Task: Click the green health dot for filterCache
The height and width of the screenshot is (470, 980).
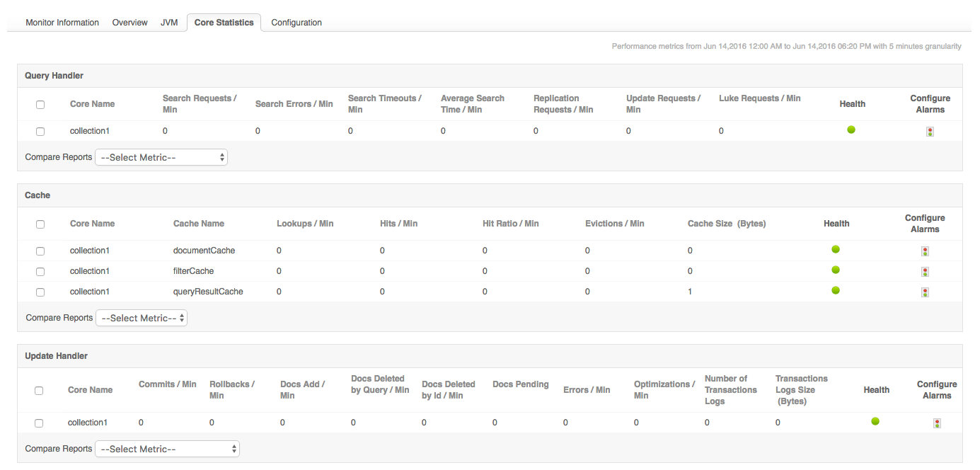Action: (x=836, y=270)
